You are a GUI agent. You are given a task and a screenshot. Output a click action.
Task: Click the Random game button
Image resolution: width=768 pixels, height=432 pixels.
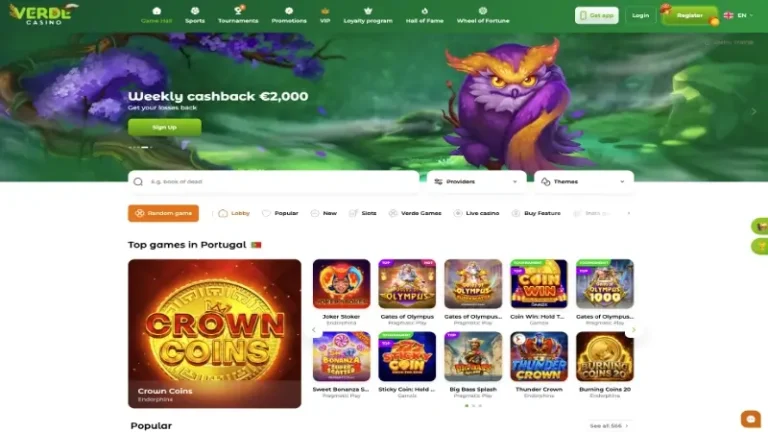tap(164, 213)
